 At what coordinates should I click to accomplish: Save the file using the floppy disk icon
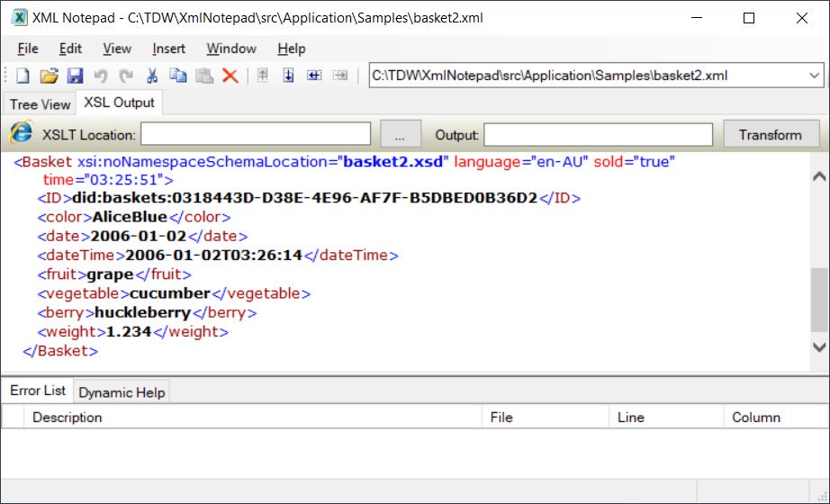tap(75, 76)
